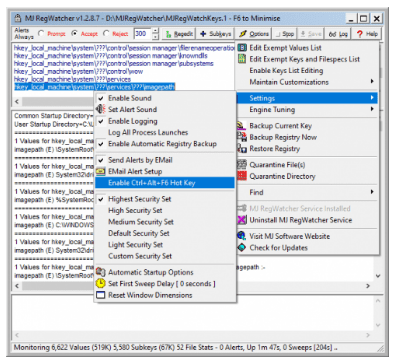The image size is (395, 363).
Task: Click into the 300 value field
Action: [143, 34]
